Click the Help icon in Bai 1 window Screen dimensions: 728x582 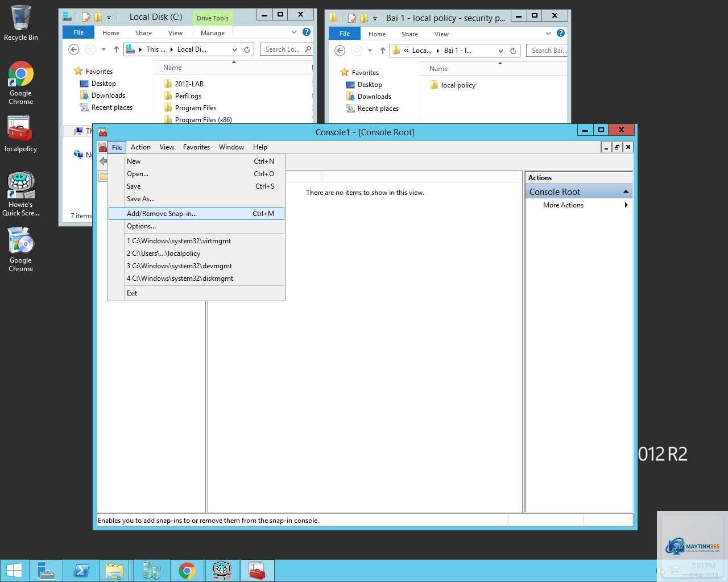coord(561,34)
